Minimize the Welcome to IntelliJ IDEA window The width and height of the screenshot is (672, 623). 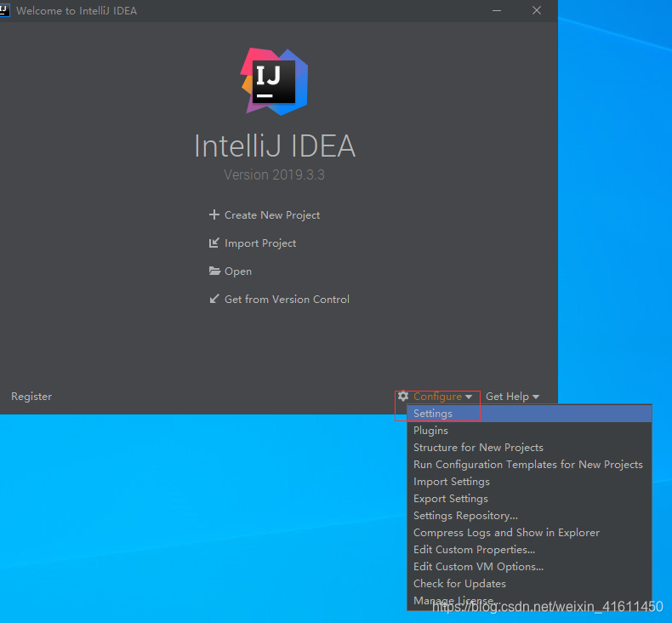[497, 10]
